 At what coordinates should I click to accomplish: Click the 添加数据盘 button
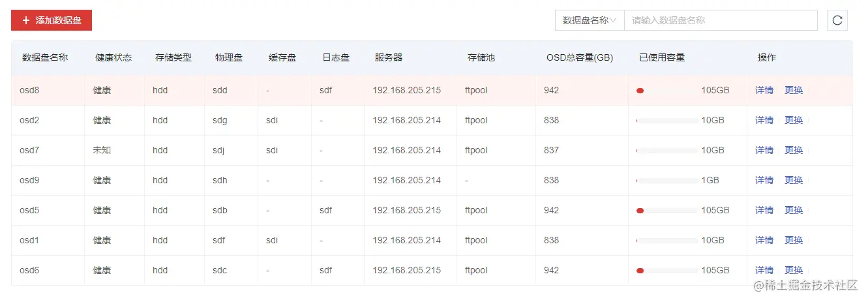click(52, 20)
